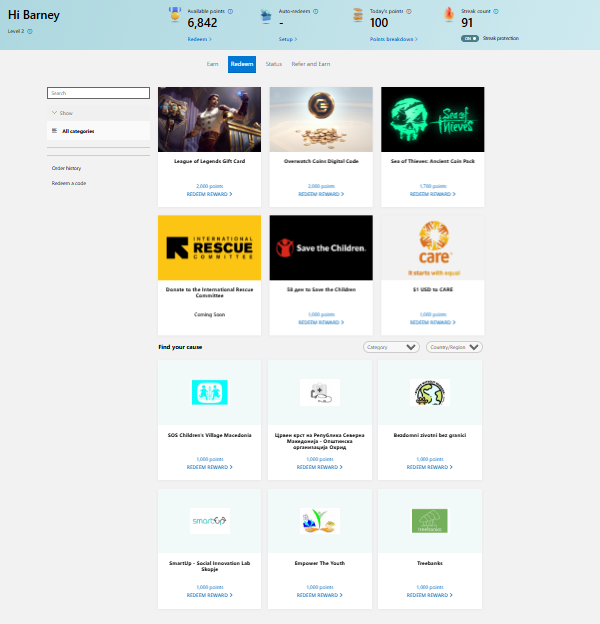Click Bezdomni zivotni bez granici logo
This screenshot has height=624, width=600.
pos(430,392)
